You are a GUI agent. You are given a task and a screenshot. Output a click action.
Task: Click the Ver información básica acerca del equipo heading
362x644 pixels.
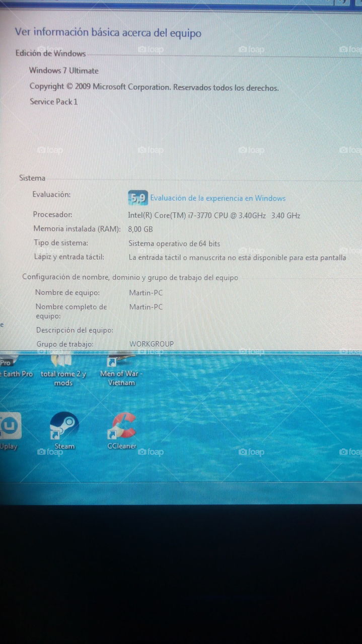(108, 33)
